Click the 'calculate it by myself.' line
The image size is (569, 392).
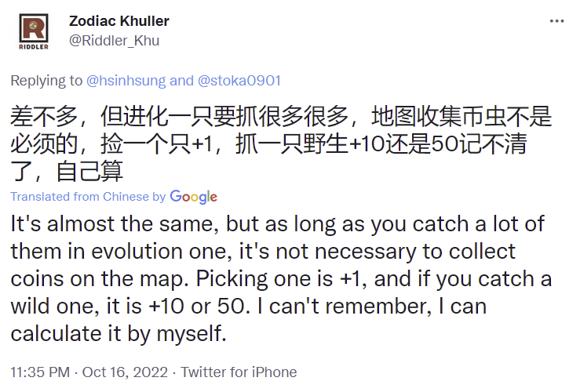pos(119,335)
